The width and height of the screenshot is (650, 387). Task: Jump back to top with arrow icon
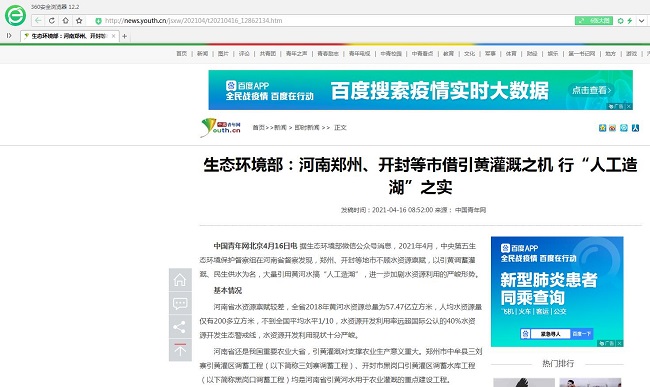click(x=180, y=350)
